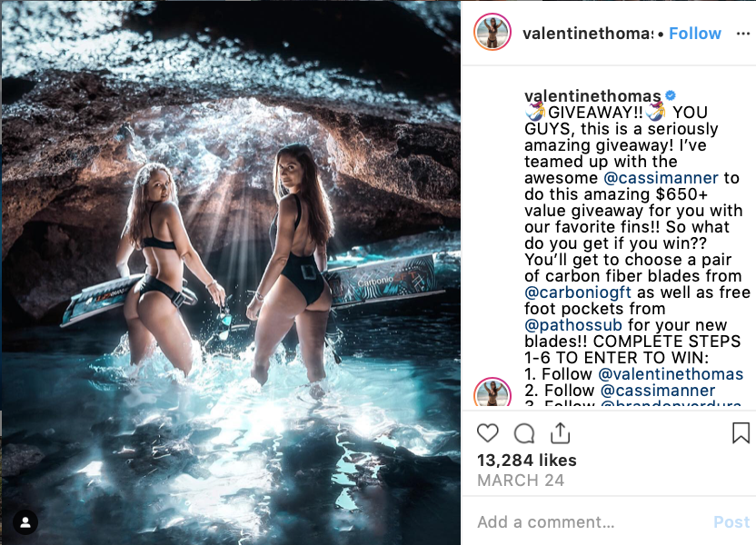Click the Post comment button
756x545 pixels.
tap(731, 522)
